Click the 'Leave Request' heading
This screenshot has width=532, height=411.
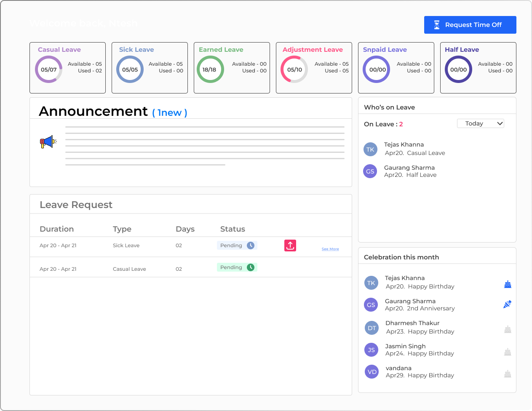click(x=76, y=205)
